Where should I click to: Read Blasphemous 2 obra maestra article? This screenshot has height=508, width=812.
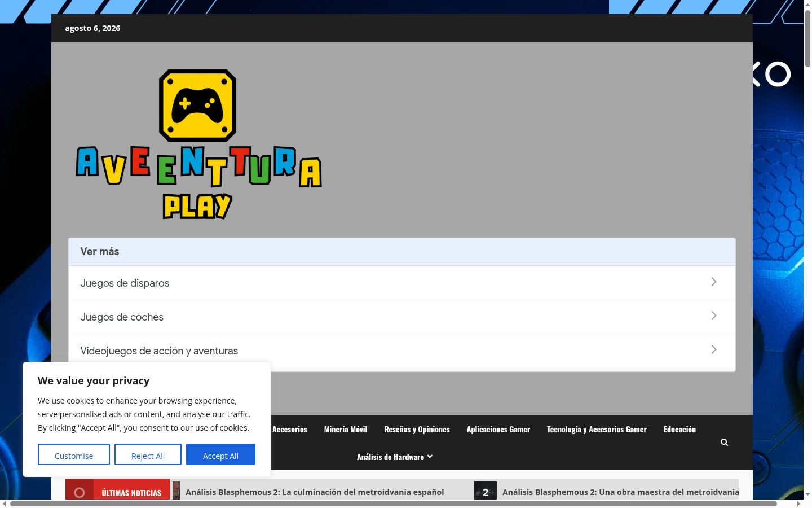tap(620, 492)
